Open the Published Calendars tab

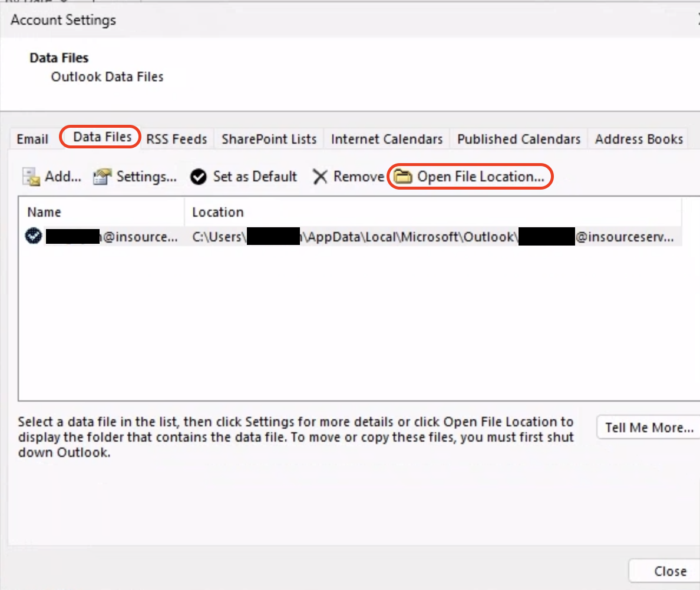[x=519, y=139]
